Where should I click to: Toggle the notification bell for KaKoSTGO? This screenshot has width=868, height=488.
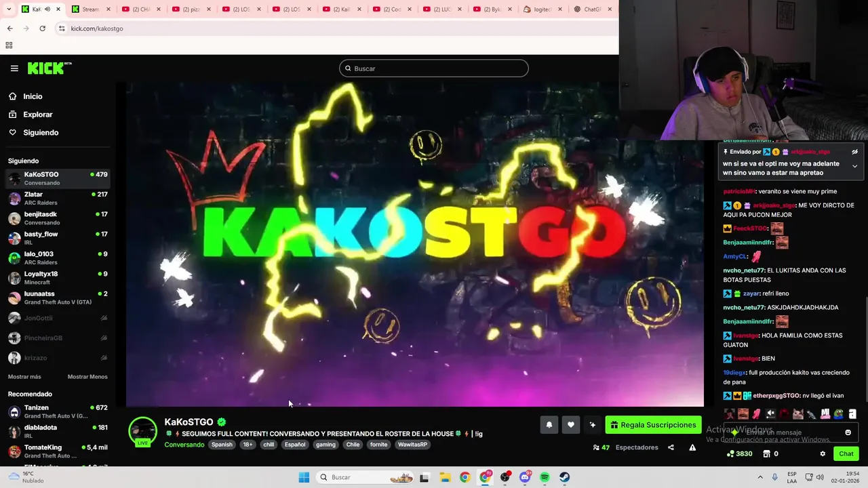click(x=549, y=425)
